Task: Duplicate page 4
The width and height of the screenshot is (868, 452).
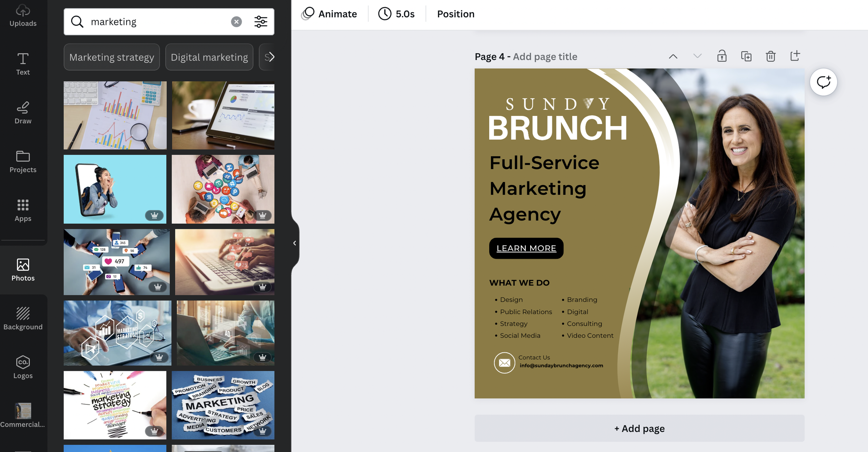Action: [746, 56]
